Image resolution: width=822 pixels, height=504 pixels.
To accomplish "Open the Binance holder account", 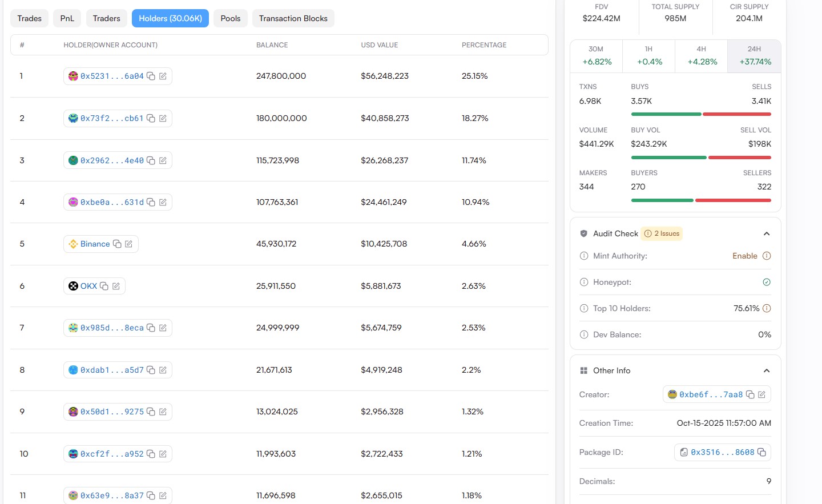I will point(95,244).
